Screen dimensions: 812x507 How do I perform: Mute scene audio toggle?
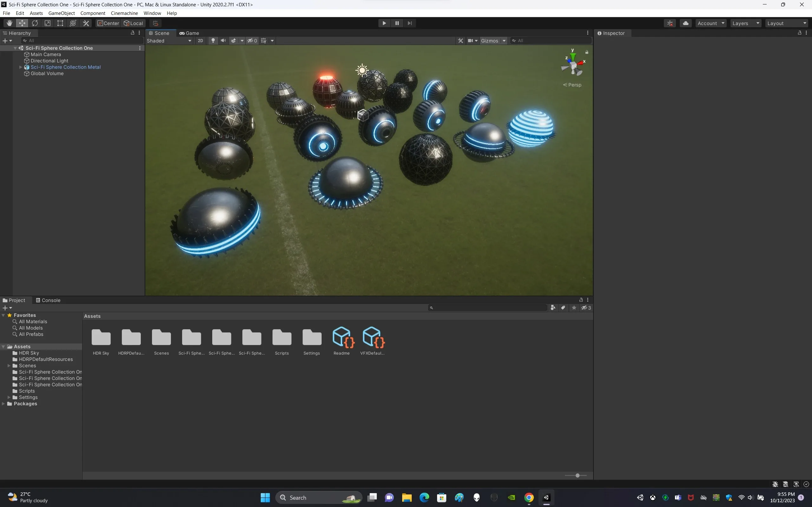[x=223, y=41]
